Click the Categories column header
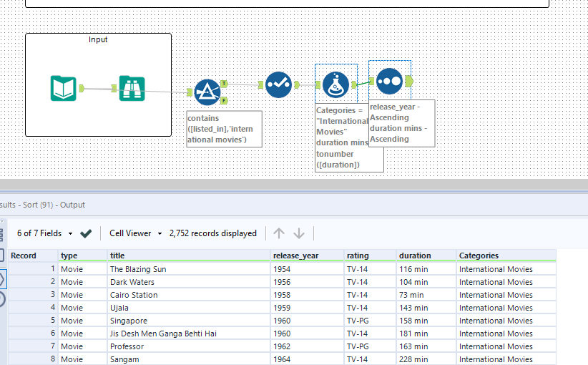 coord(479,255)
